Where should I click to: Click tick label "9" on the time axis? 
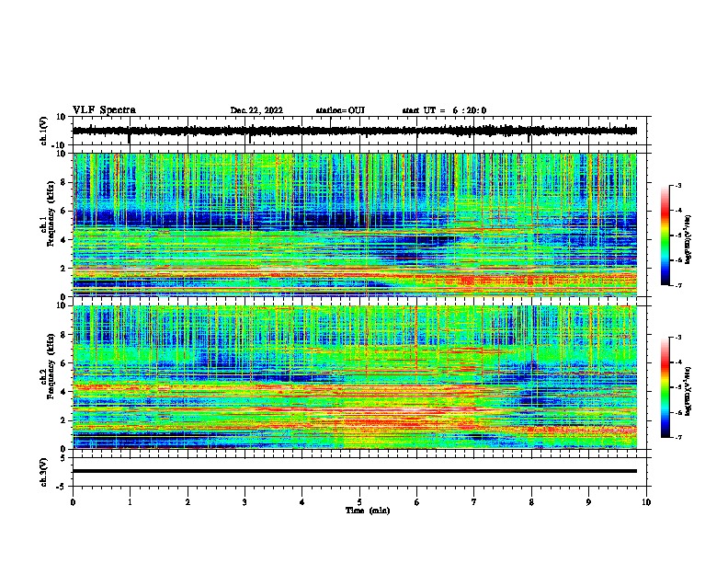tap(588, 502)
